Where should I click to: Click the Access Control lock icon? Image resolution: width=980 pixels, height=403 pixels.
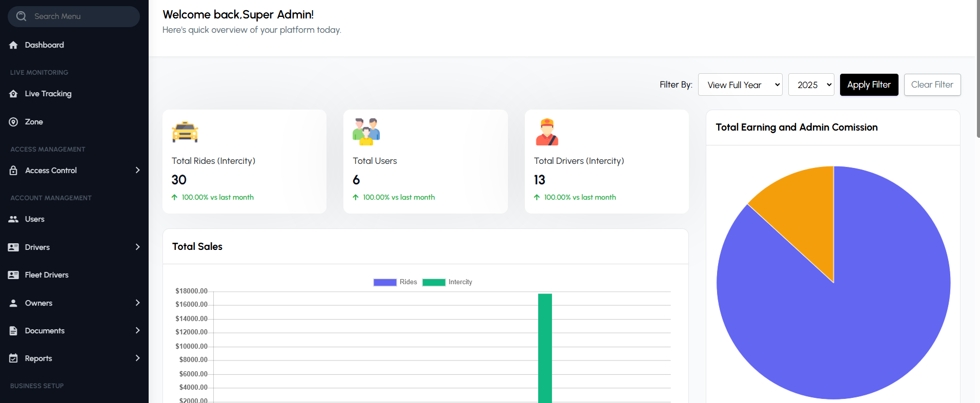[13, 171]
